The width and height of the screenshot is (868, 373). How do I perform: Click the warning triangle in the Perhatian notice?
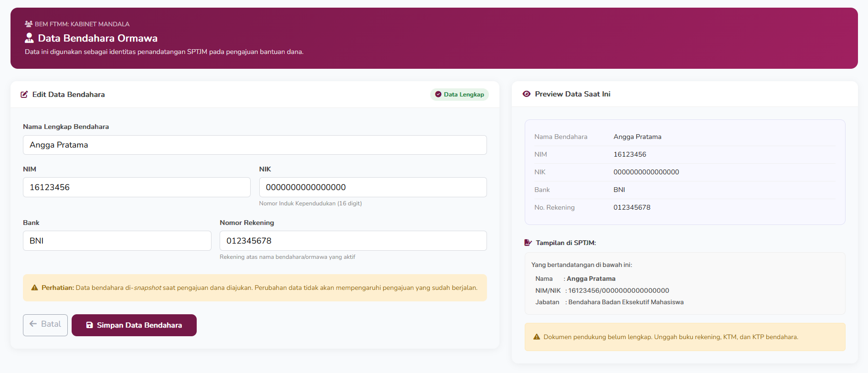point(34,288)
